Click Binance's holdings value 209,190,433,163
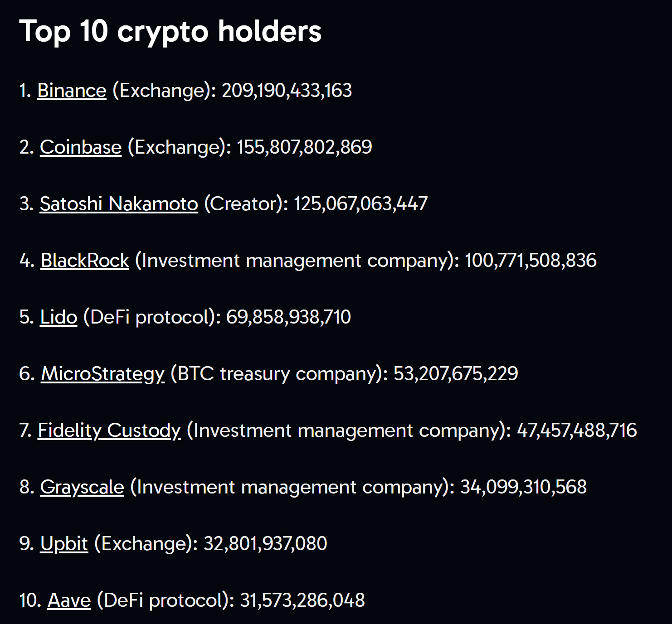The image size is (672, 624). coord(287,91)
